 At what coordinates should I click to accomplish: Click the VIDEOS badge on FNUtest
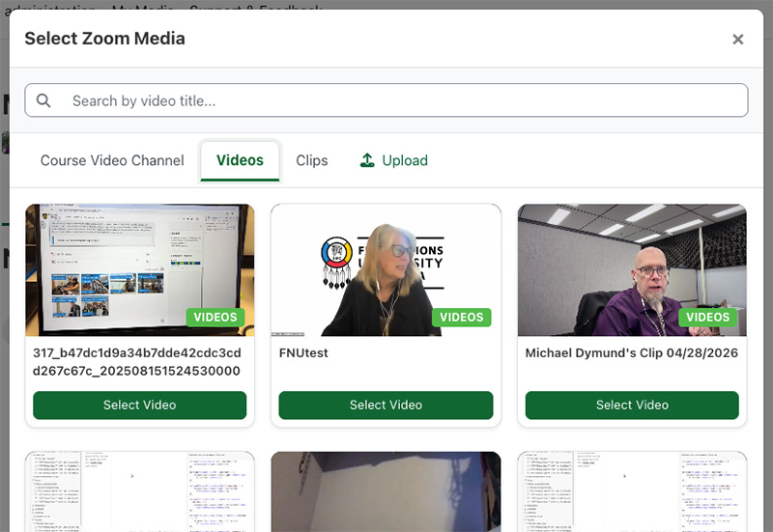coord(462,318)
